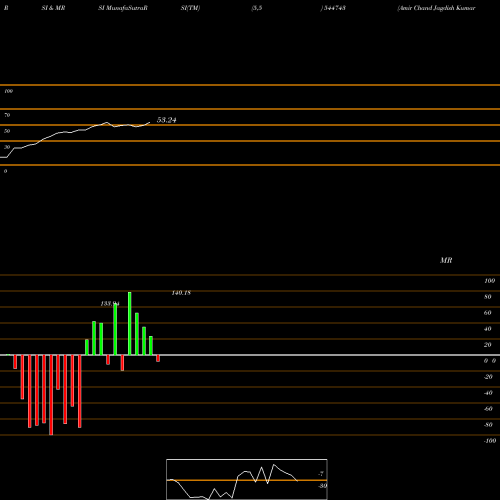This screenshot has width=500, height=500.
Task: Select the MR chart title
Action: (x=446, y=260)
